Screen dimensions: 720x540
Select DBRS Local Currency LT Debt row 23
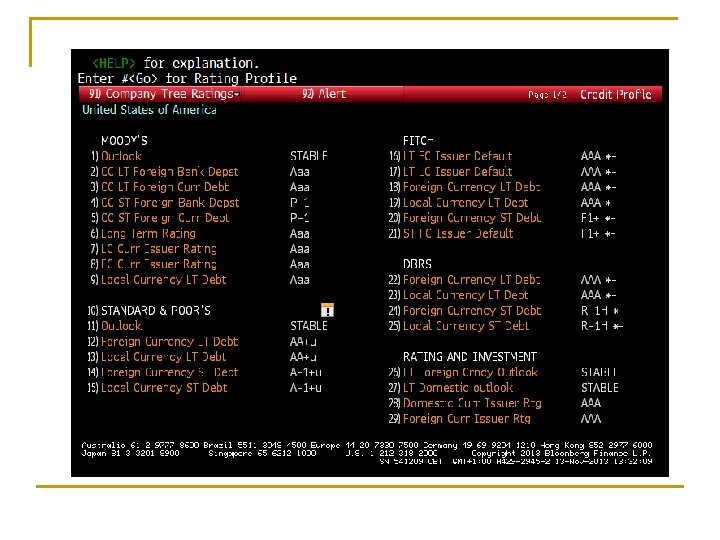[458, 295]
